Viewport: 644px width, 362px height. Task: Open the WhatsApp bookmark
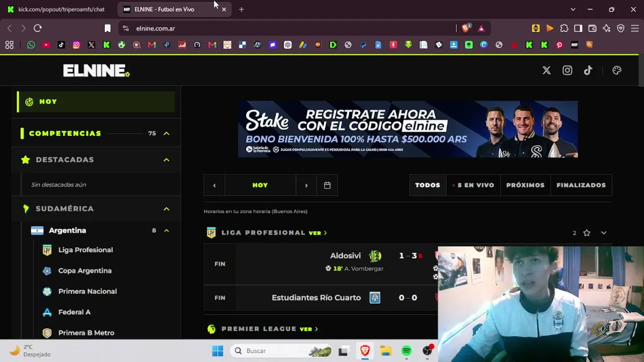[31, 45]
